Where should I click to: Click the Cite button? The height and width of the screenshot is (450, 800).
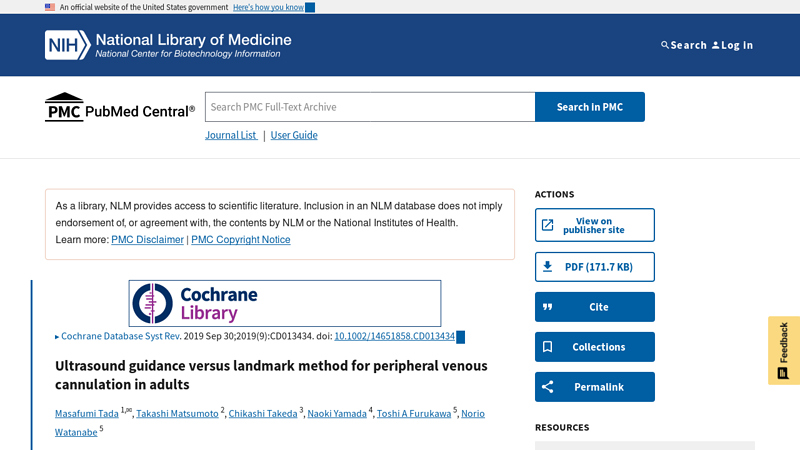(x=595, y=307)
